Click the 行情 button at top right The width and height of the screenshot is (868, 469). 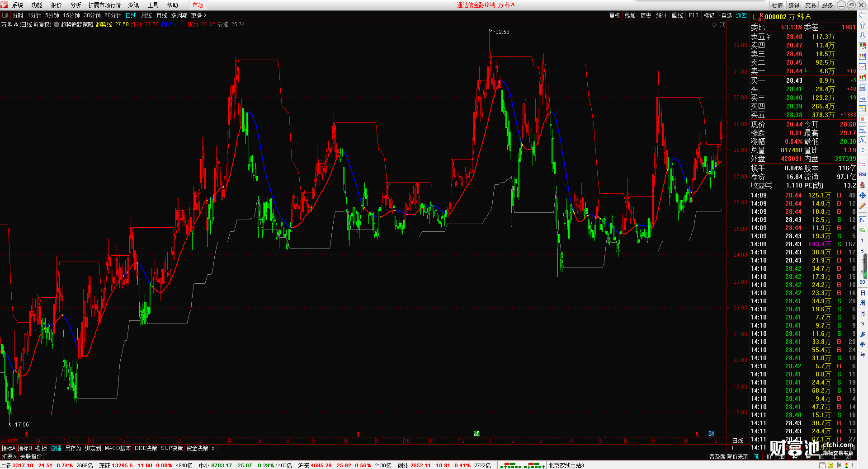tap(778, 5)
